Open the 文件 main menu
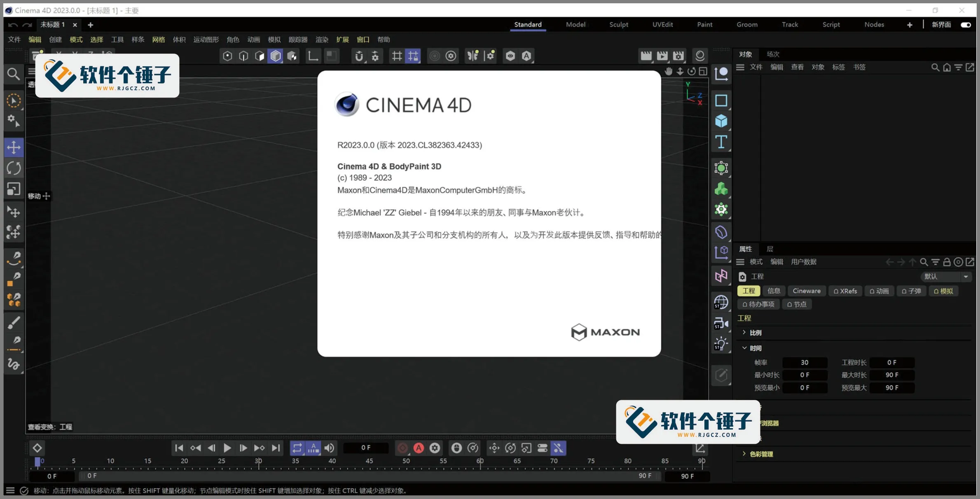The width and height of the screenshot is (980, 499). [14, 40]
